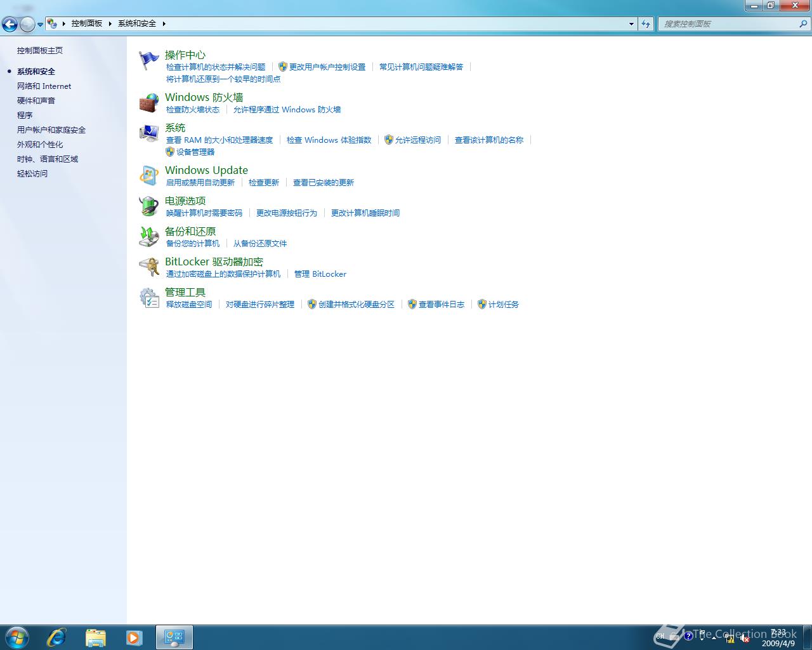Open 控制面板主页 in the sidebar
Viewport: 812px width, 650px height.
[40, 50]
